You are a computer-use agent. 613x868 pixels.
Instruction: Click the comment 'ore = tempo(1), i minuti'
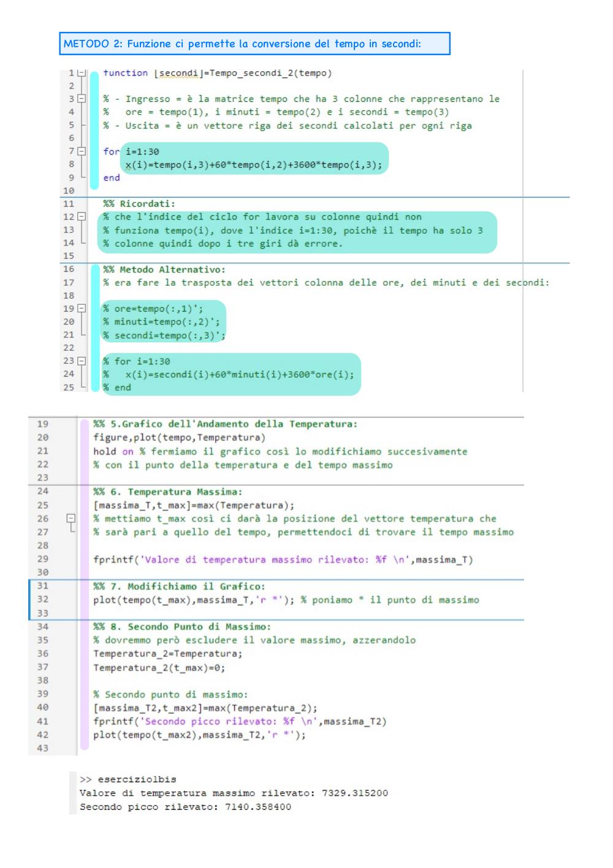click(x=276, y=112)
